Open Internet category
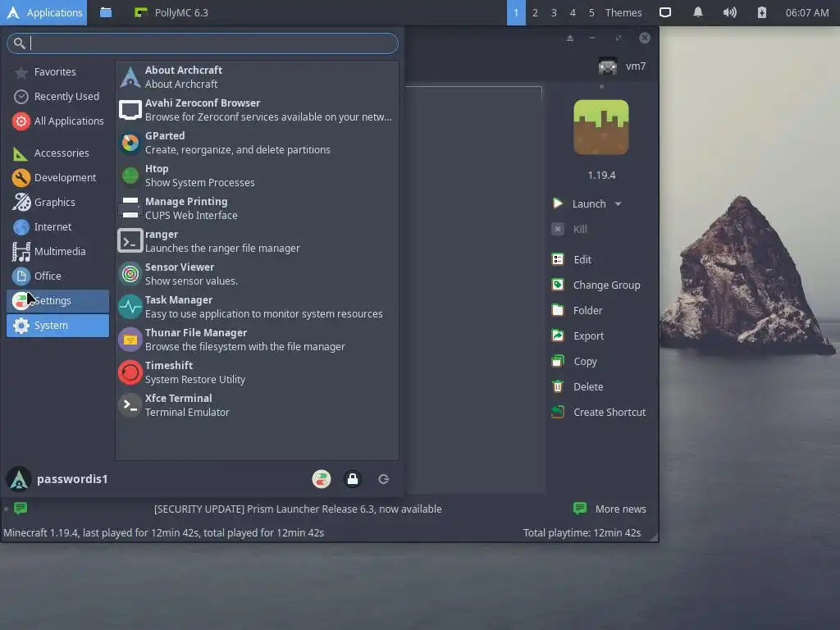 click(x=58, y=227)
